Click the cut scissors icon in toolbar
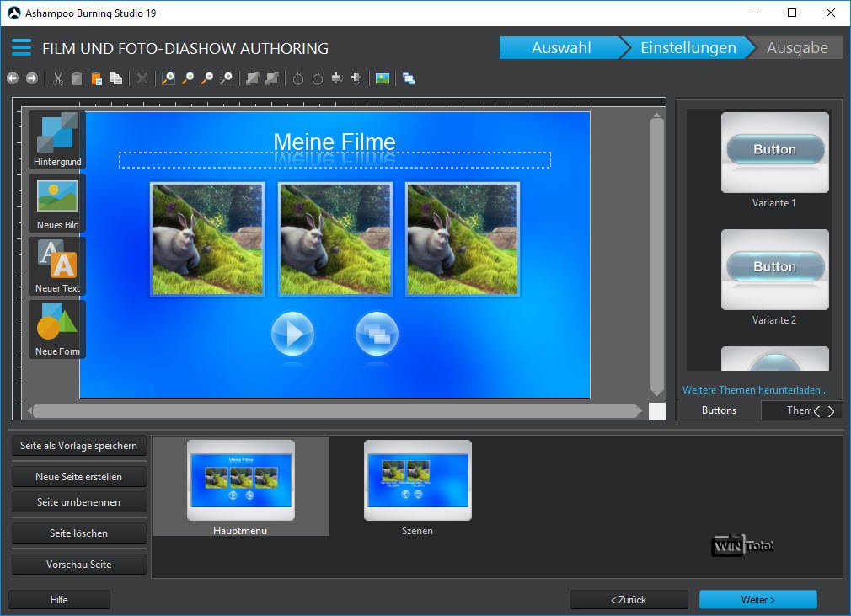Screen dimensions: 851x616 point(58,78)
